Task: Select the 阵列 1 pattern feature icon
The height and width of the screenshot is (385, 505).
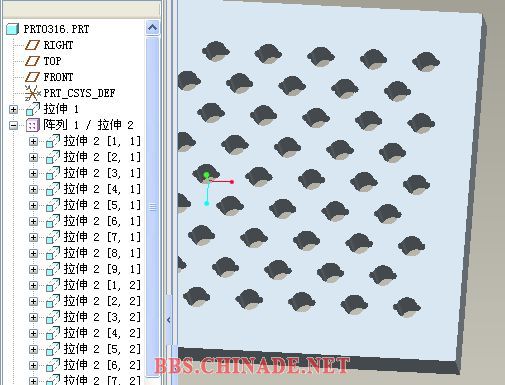Action: tap(33, 125)
